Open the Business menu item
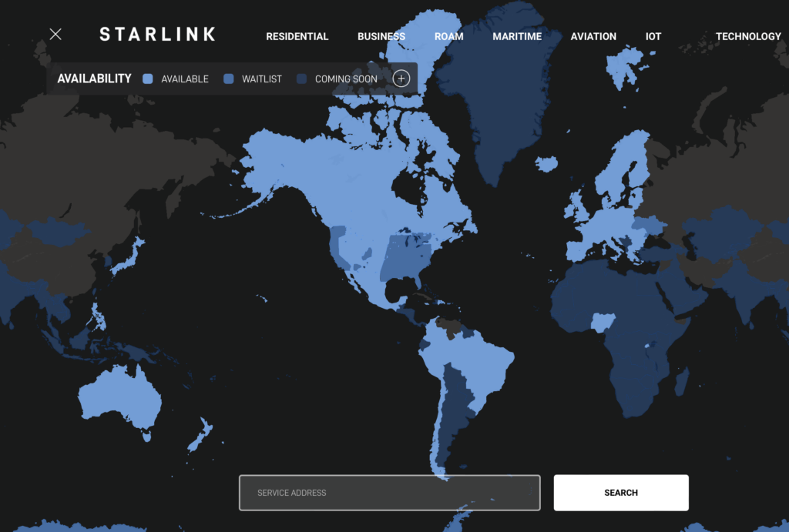Screen dimensions: 789x532 tap(381, 36)
